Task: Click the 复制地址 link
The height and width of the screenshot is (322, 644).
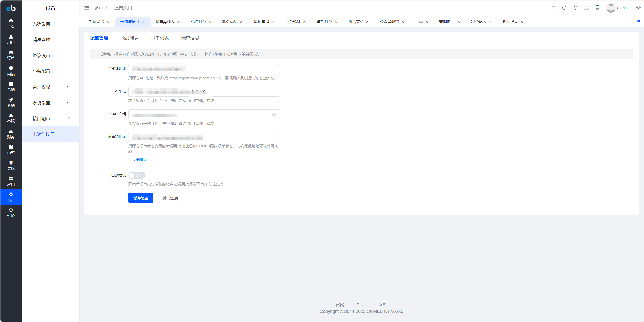Action: tap(141, 160)
